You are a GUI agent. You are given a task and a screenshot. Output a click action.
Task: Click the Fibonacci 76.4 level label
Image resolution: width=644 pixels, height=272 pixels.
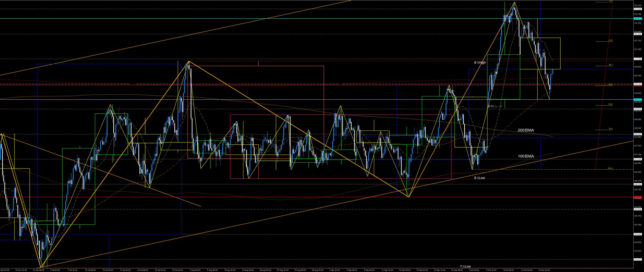611,129
